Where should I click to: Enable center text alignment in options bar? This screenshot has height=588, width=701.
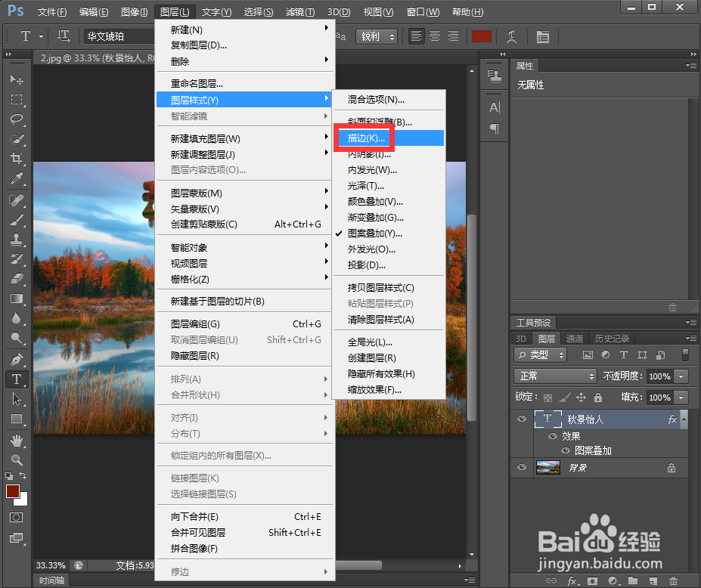click(433, 36)
